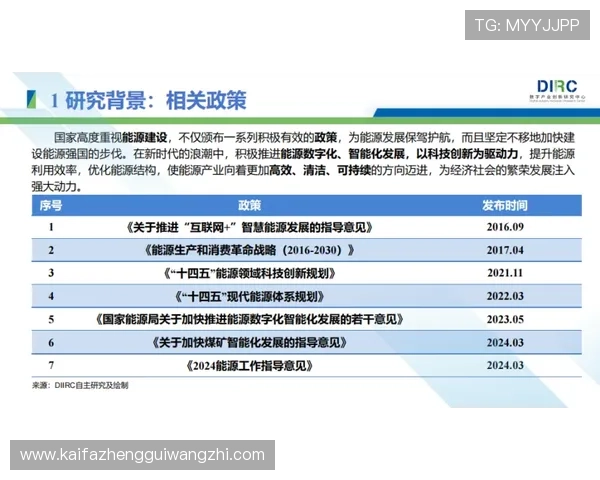Click the '2024.03' date in row 6
The width and height of the screenshot is (600, 480).
click(x=505, y=343)
